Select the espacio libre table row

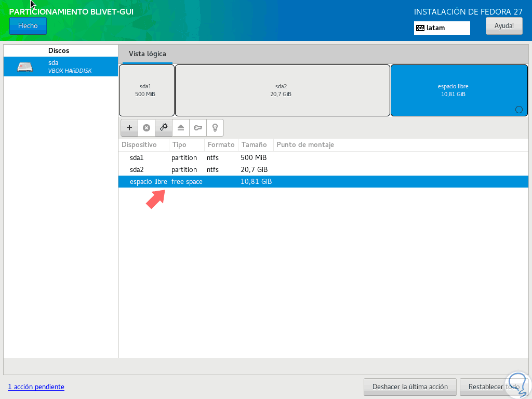pyautogui.click(x=323, y=181)
